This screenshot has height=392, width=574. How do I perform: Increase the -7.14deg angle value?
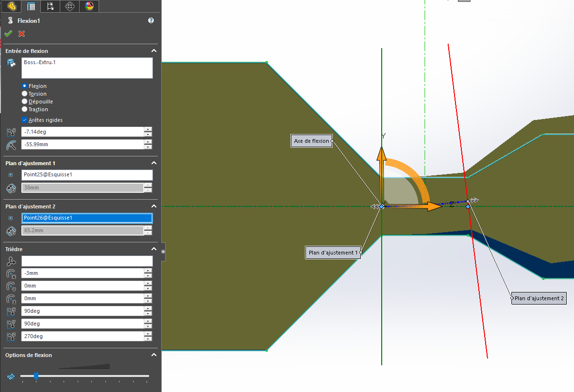click(148, 129)
